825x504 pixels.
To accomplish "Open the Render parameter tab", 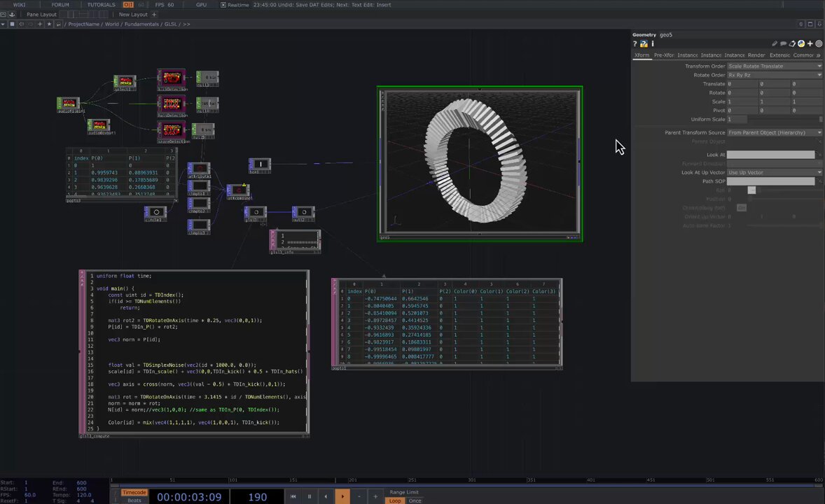I will click(x=756, y=55).
